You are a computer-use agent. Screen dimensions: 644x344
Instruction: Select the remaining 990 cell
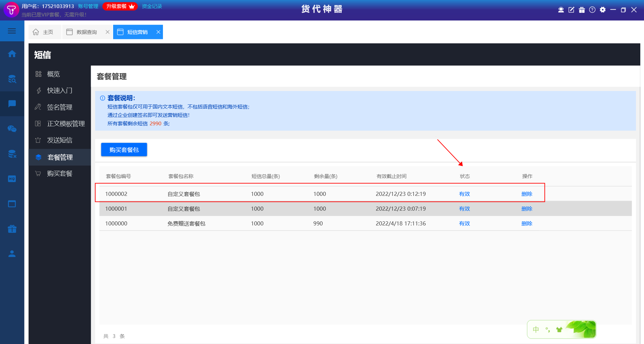tap(318, 223)
